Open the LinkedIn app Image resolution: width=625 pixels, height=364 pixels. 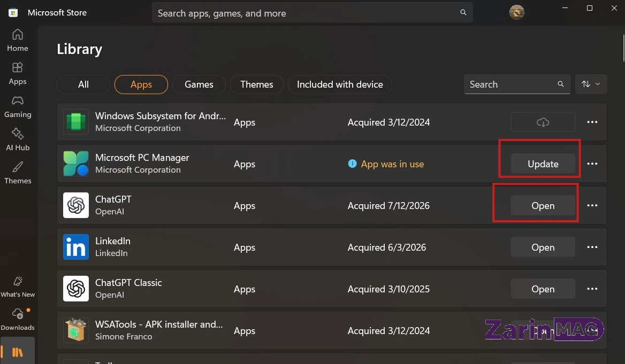(543, 247)
